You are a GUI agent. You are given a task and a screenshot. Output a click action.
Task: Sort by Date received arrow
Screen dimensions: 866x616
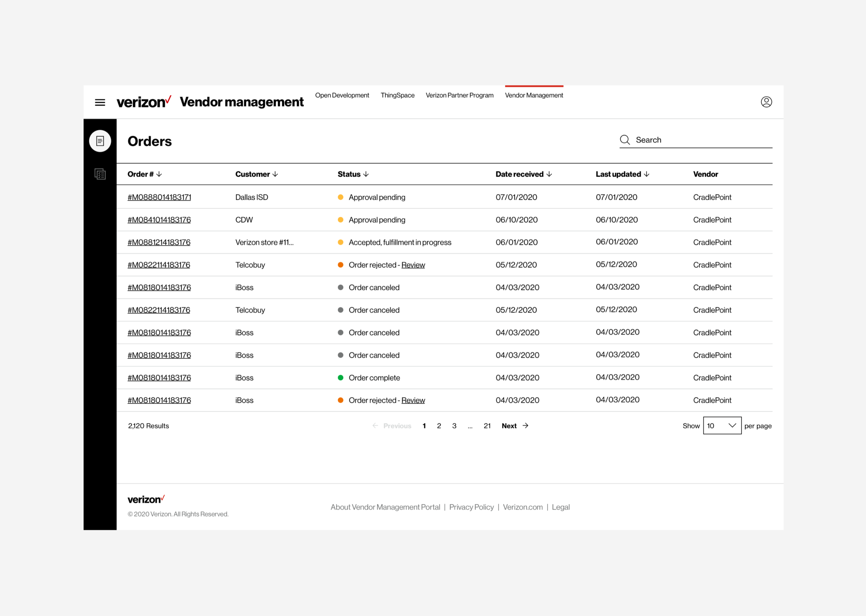coord(549,174)
